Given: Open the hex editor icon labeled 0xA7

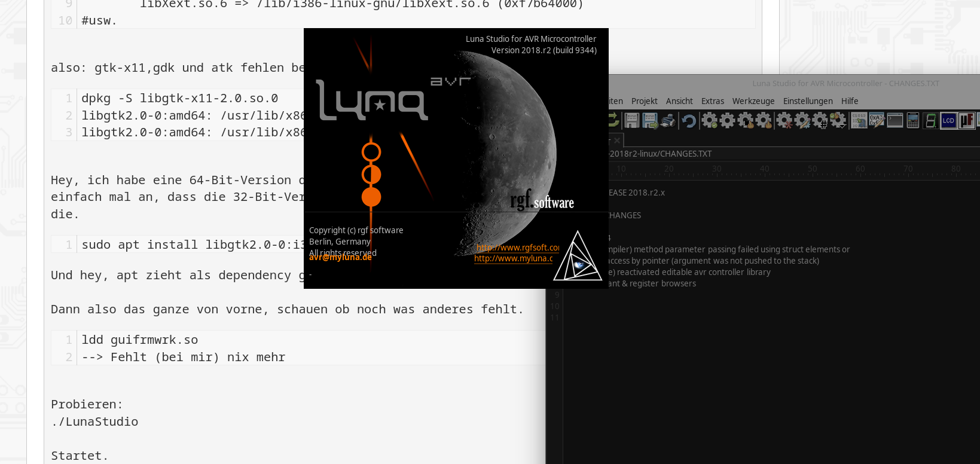Looking at the screenshot, I should click(x=877, y=120).
